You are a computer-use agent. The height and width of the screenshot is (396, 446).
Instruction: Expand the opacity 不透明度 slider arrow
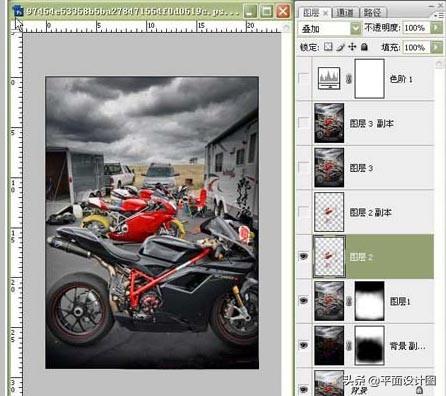pos(436,28)
